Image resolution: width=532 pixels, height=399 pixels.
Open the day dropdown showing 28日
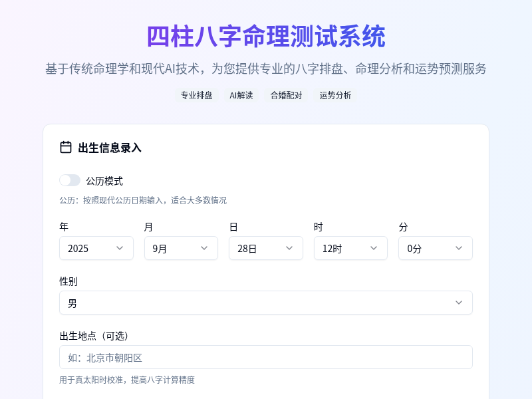tap(266, 248)
